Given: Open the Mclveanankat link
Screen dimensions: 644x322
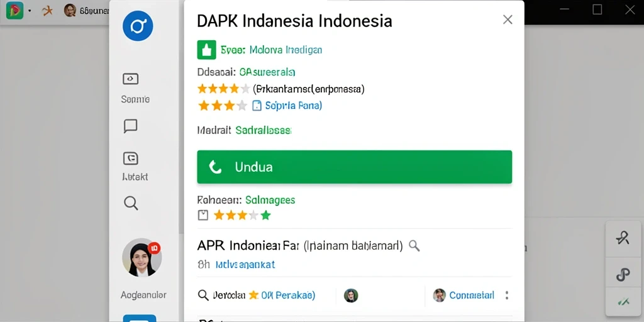Looking at the screenshot, I should [x=245, y=265].
